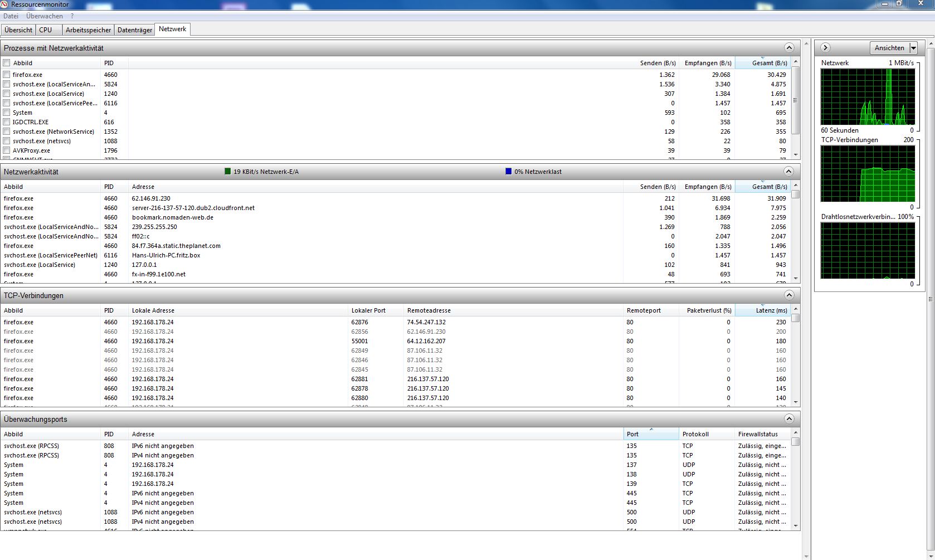
Task: Select the cloudfront.net address row
Action: click(396, 208)
